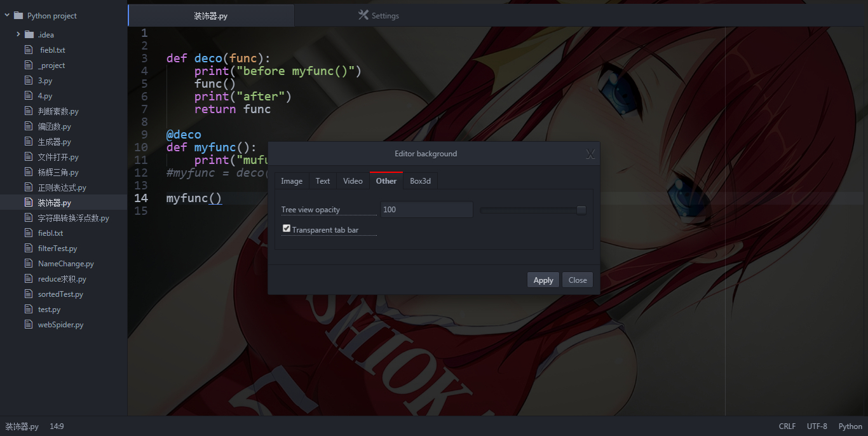Click the .idea folder icon
Viewport: 868px width, 436px height.
(x=29, y=34)
